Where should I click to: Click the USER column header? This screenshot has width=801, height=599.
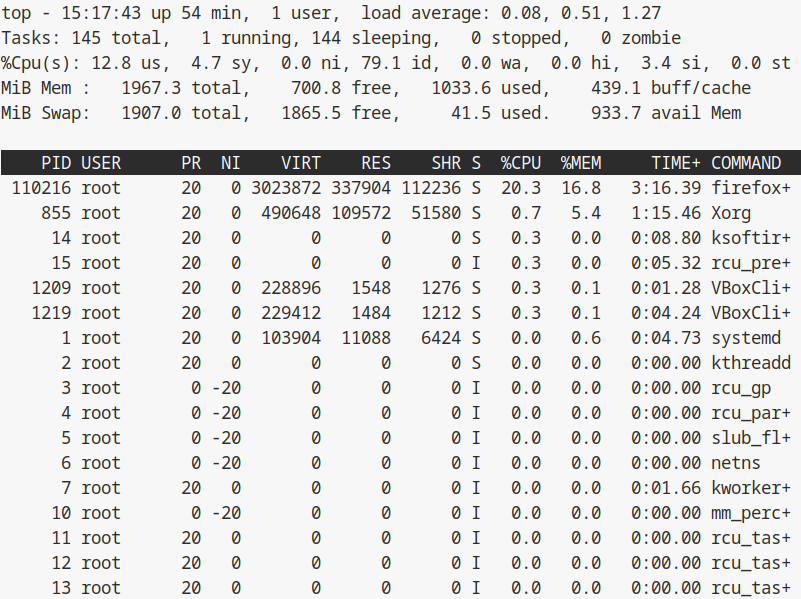[101, 162]
